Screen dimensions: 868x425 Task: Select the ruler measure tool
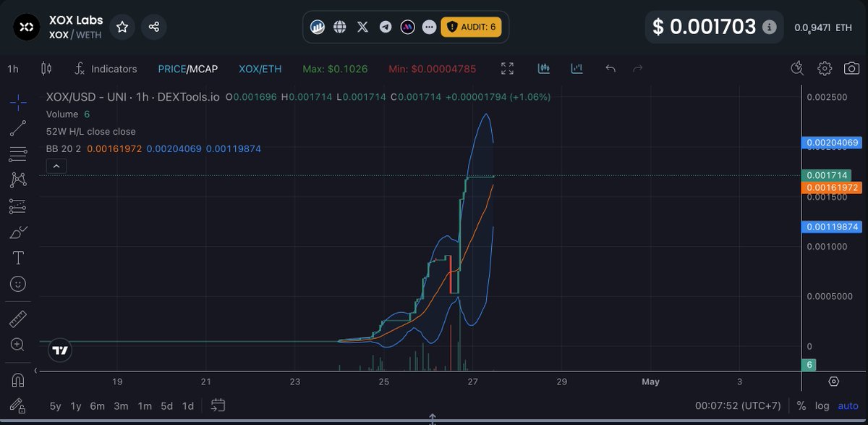click(x=19, y=318)
